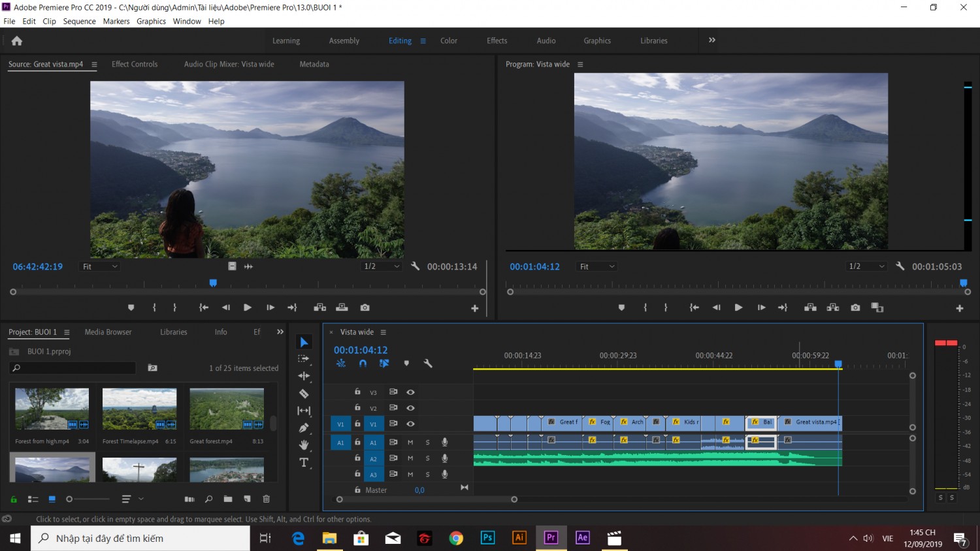Toggle Linked Selection in the timeline
The height and width of the screenshot is (551, 980).
click(x=384, y=364)
